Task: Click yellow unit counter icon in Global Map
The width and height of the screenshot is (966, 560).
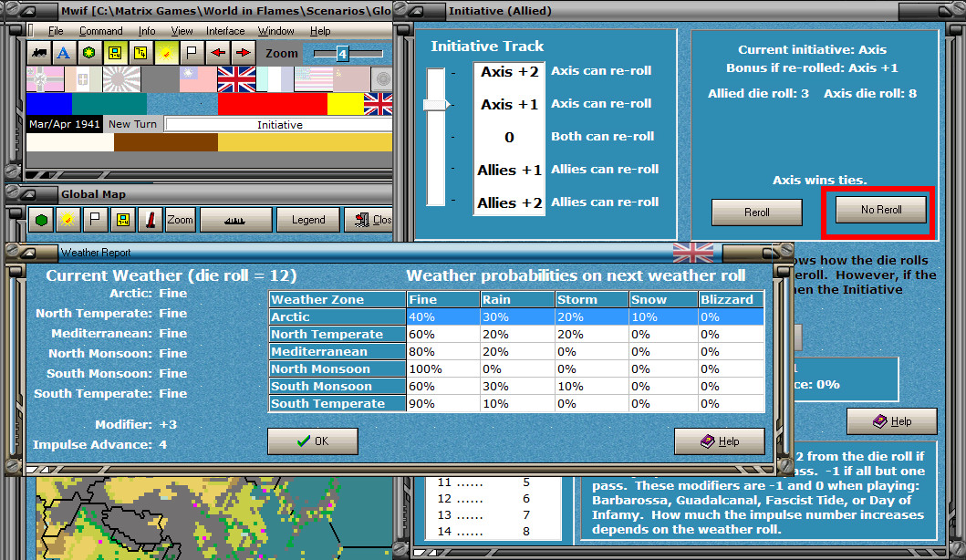Action: point(122,220)
